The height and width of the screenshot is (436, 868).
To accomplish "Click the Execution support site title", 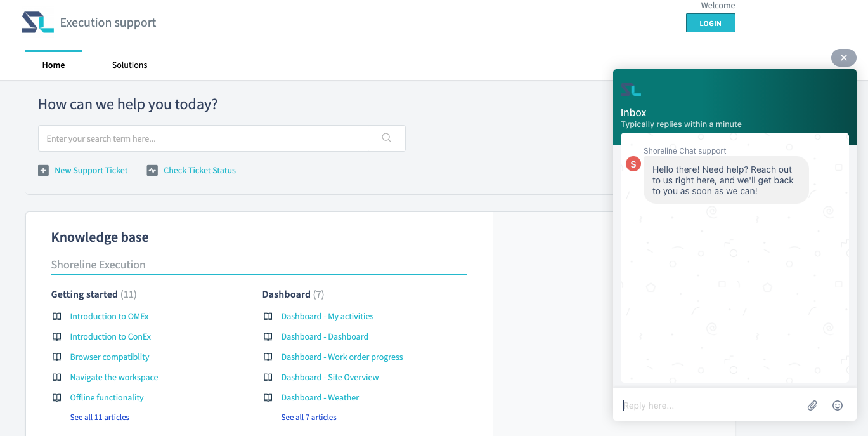I will 108,23.
